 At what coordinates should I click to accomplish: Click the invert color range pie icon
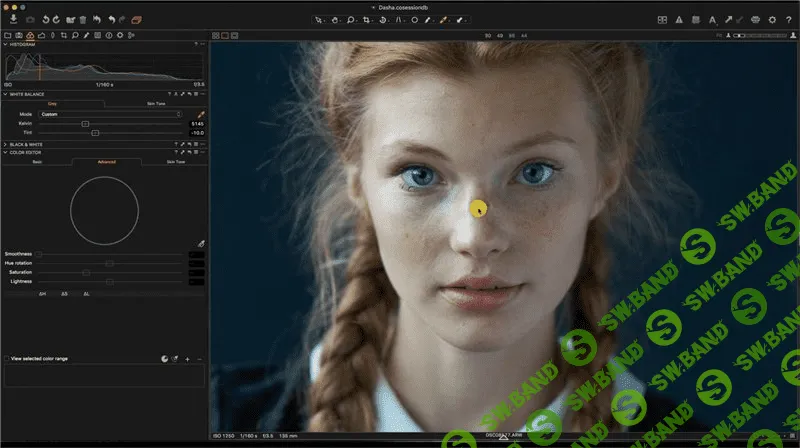(x=164, y=359)
